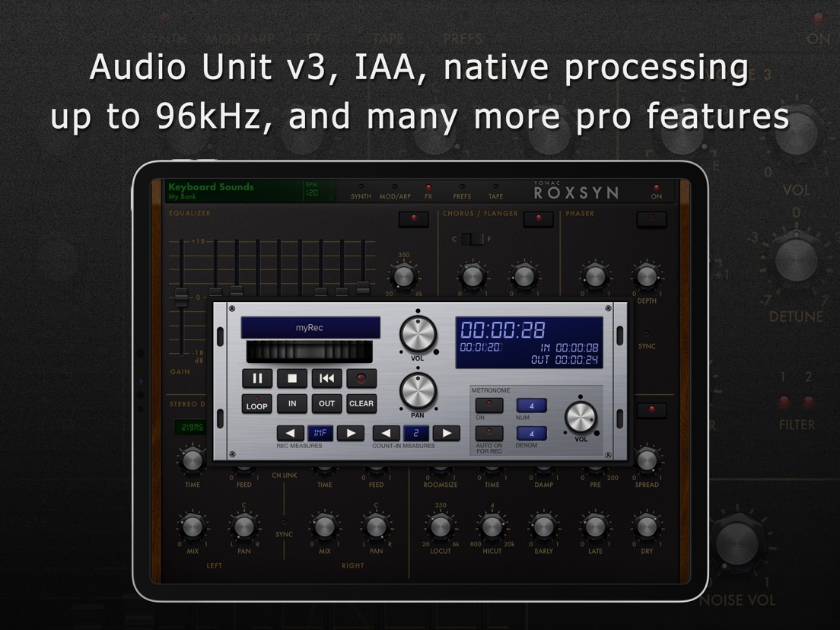The height and width of the screenshot is (630, 840).
Task: Open the TAPE tab
Action: pyautogui.click(x=495, y=192)
